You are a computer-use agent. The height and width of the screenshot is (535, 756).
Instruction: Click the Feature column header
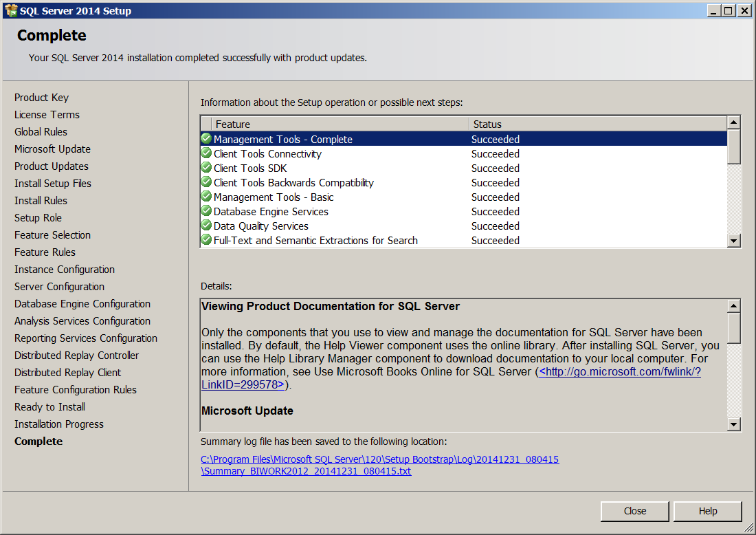340,124
